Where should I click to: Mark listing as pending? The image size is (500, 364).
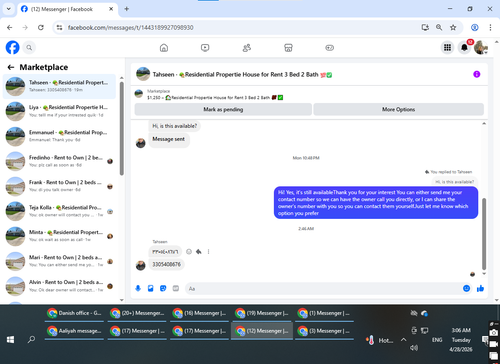(223, 109)
